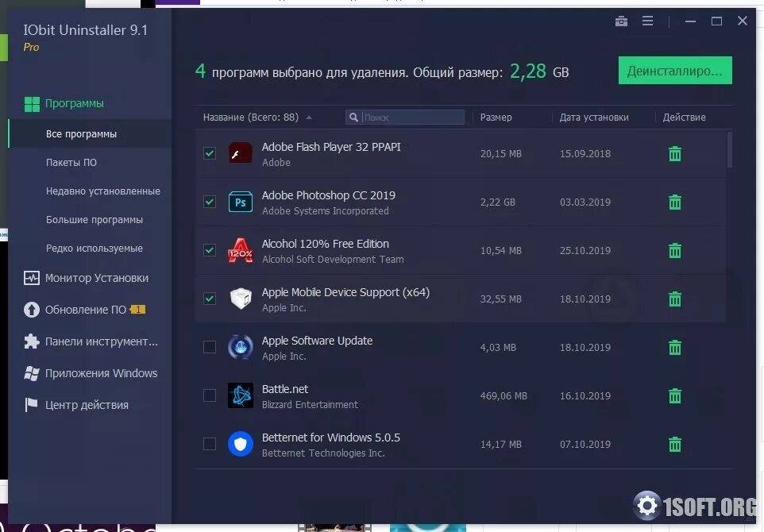Open 'Недавно установленные' list
The width and height of the screenshot is (764, 532).
(102, 191)
